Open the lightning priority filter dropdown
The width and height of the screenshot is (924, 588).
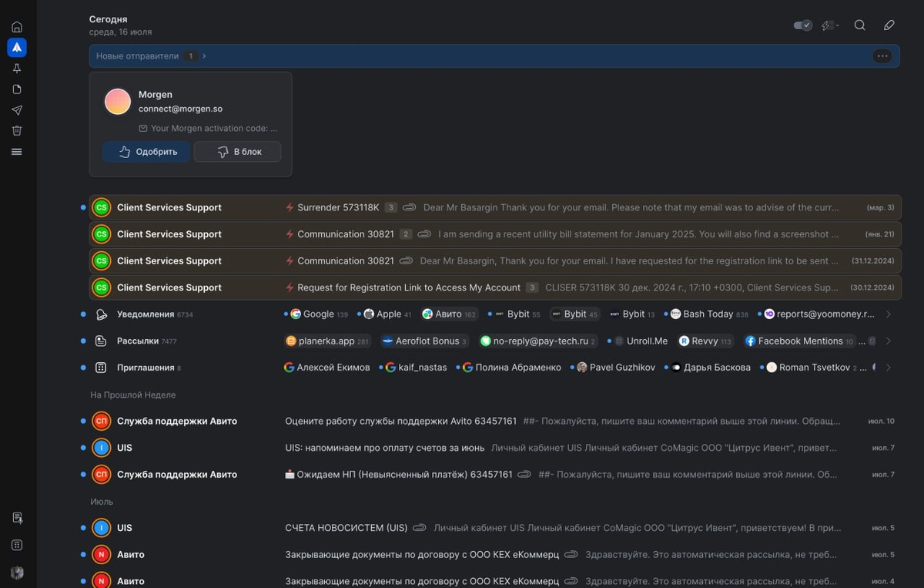(x=830, y=25)
